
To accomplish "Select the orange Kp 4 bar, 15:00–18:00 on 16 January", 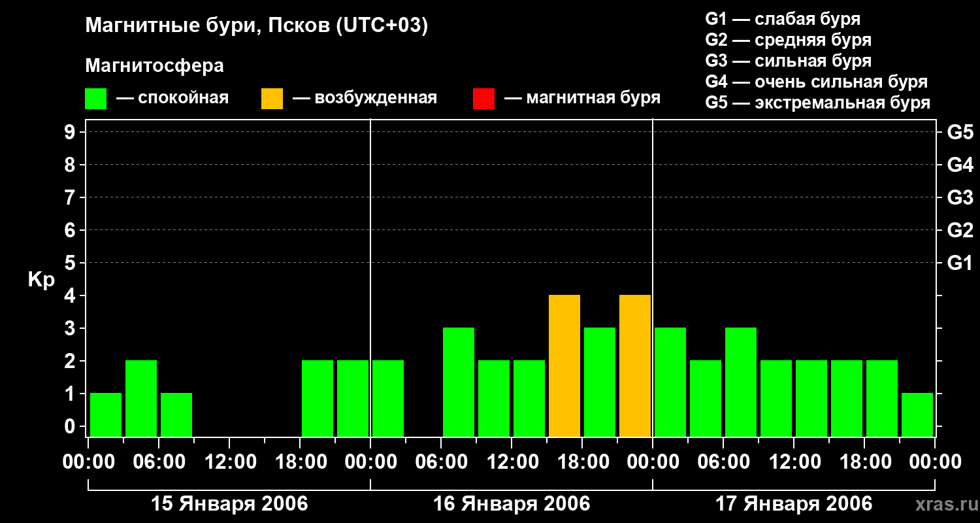I will [x=564, y=366].
